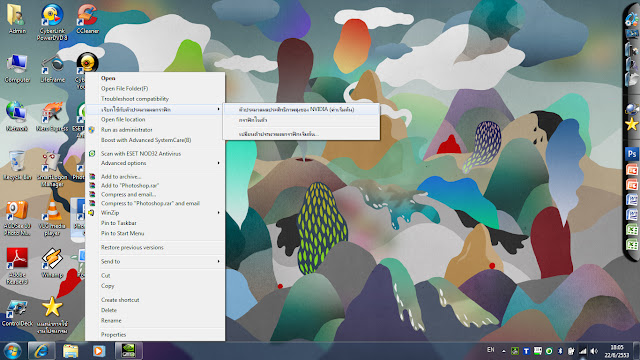Expand the Send to submenu
Viewport: 640px width, 360px height.
click(155, 261)
